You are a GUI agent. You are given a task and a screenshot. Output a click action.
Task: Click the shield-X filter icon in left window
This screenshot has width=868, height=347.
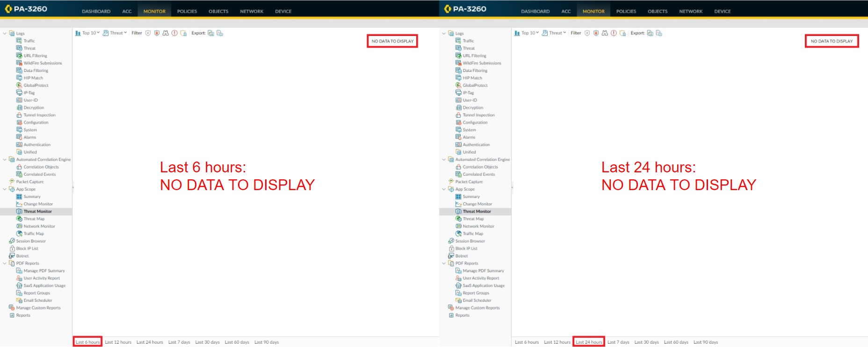(x=148, y=33)
